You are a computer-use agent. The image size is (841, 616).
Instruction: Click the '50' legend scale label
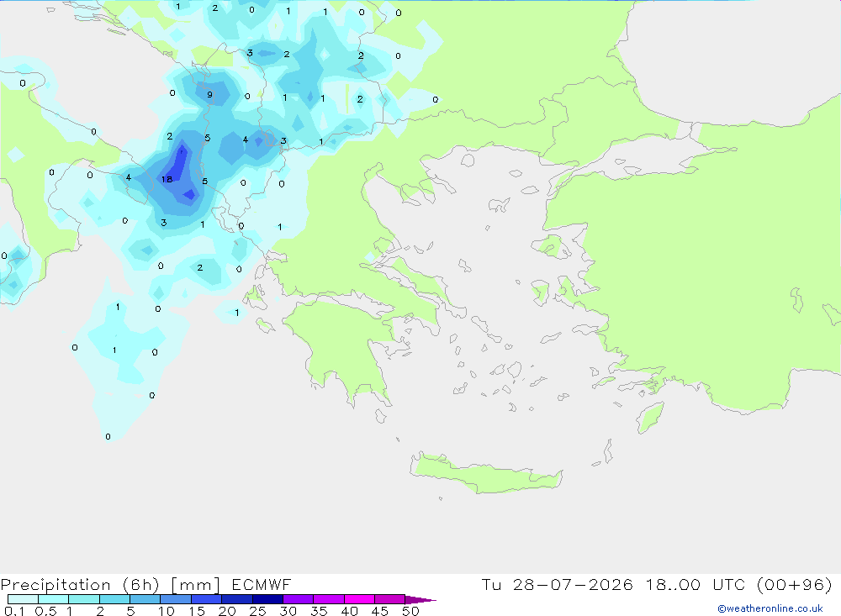tap(410, 611)
